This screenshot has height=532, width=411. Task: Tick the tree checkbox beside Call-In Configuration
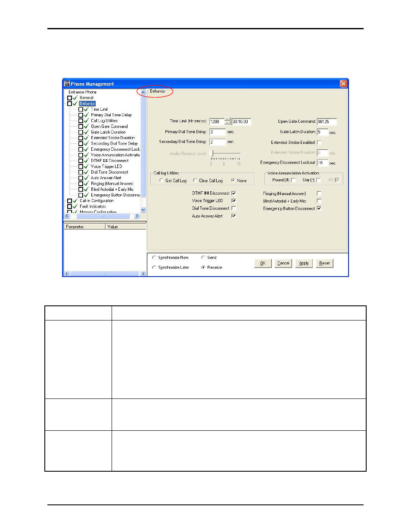click(69, 201)
